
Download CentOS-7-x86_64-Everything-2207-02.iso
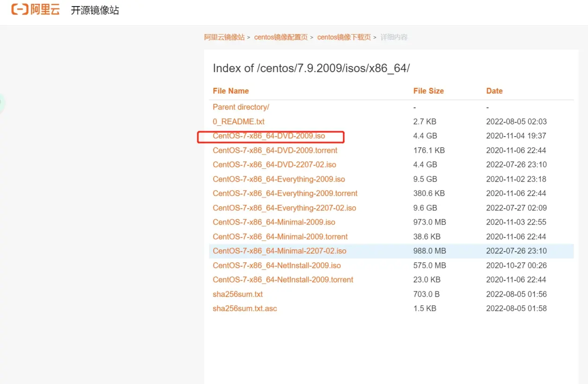(x=285, y=208)
